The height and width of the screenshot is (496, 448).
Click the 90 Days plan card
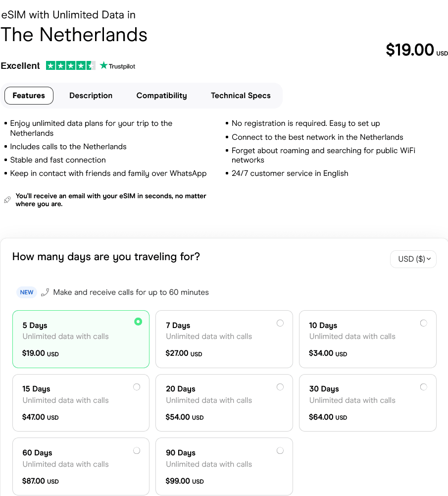tap(224, 466)
